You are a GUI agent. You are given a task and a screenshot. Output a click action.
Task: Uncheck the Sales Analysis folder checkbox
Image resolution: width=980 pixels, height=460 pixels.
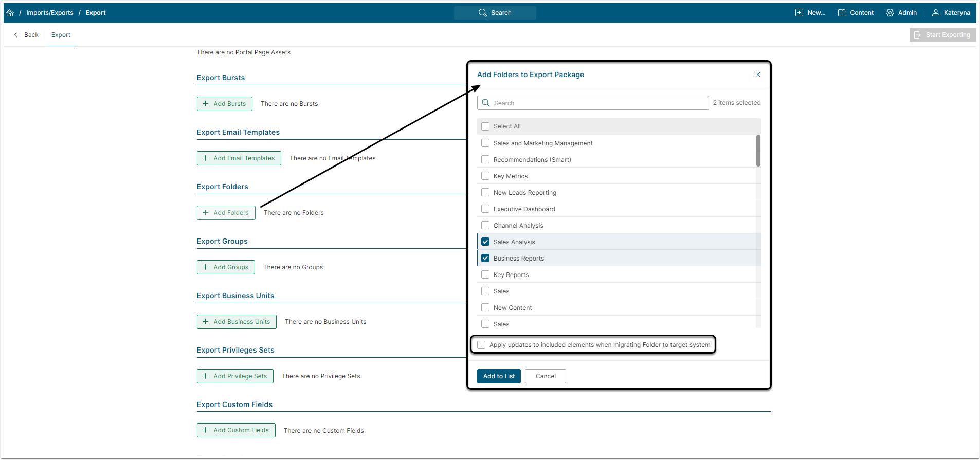(x=485, y=242)
